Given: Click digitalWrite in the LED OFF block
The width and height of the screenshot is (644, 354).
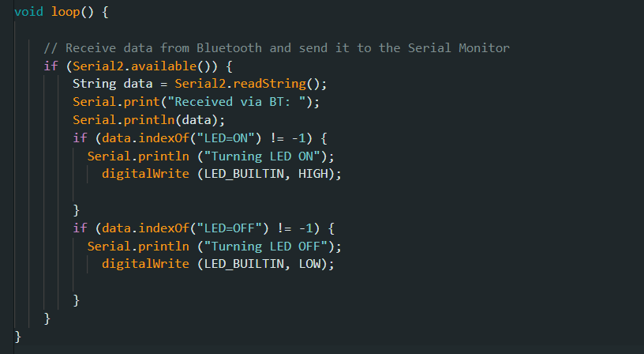Looking at the screenshot, I should coord(145,264).
